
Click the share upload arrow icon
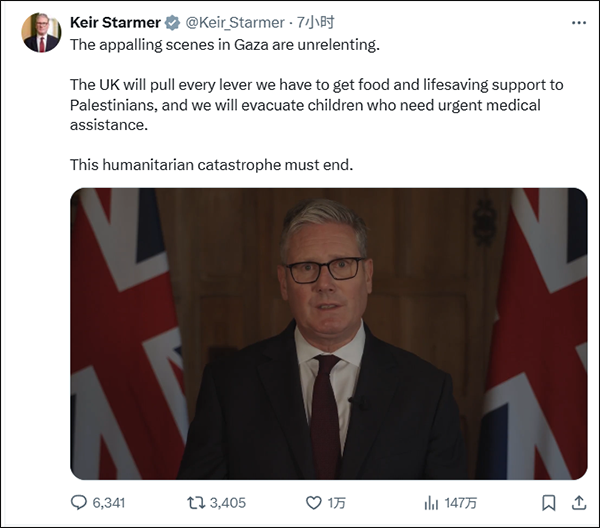click(577, 502)
